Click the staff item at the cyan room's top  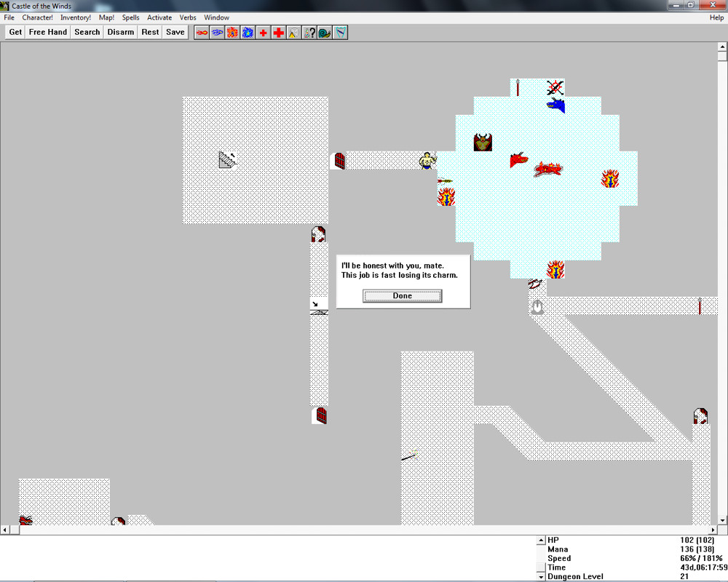(518, 87)
